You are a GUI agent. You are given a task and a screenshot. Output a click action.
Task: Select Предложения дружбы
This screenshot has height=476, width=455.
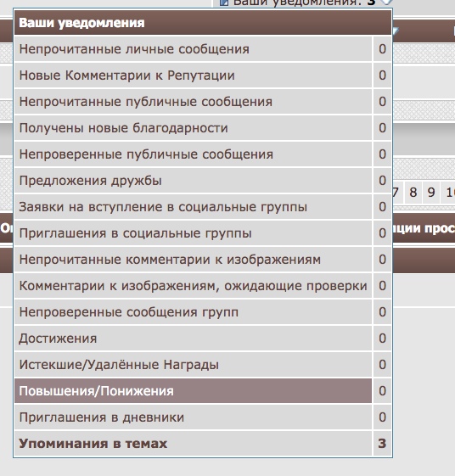click(x=194, y=181)
